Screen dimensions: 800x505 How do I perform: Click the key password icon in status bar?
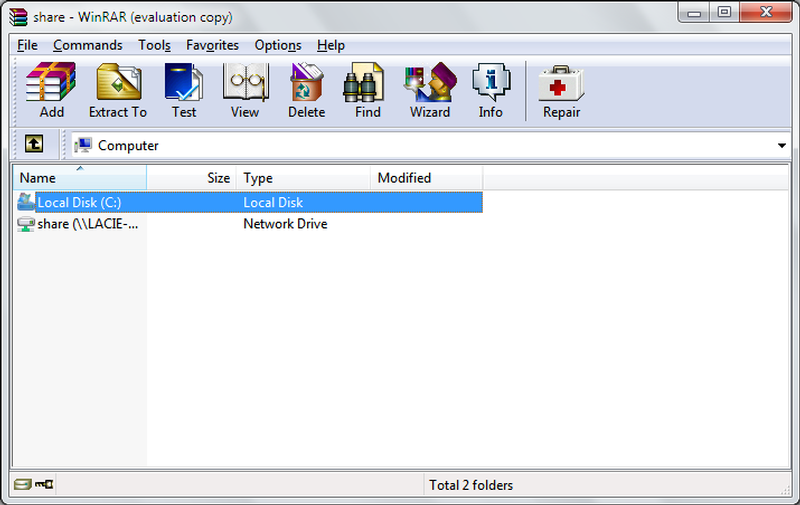[x=44, y=485]
